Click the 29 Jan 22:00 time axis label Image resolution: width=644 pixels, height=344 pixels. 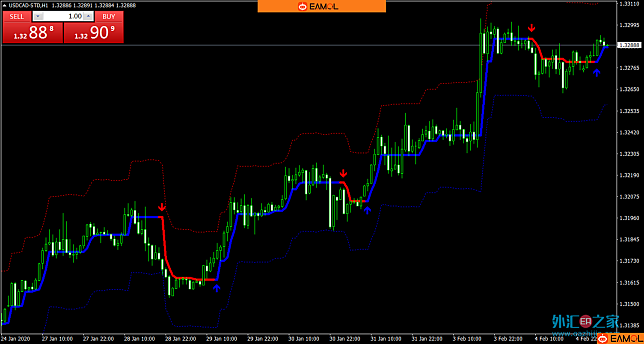click(x=263, y=338)
